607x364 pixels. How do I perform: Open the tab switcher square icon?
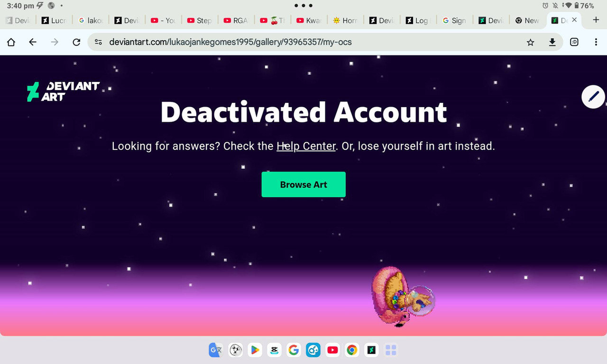[574, 42]
